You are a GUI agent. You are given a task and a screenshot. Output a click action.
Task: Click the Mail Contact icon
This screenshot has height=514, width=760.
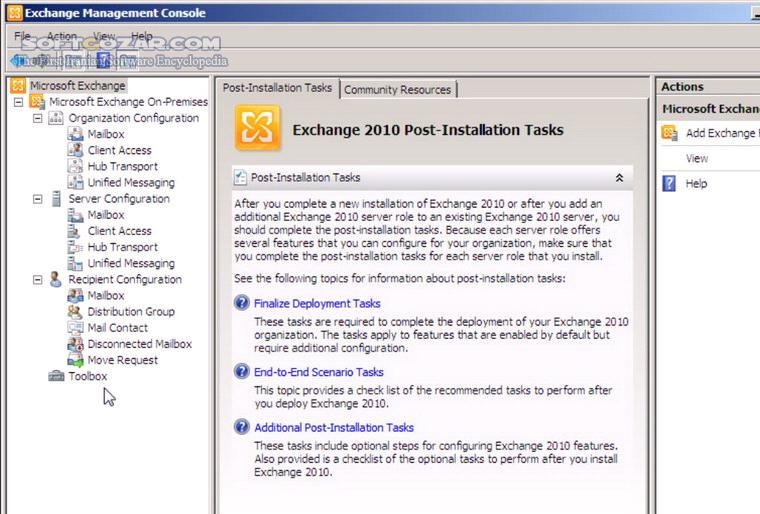coord(75,328)
